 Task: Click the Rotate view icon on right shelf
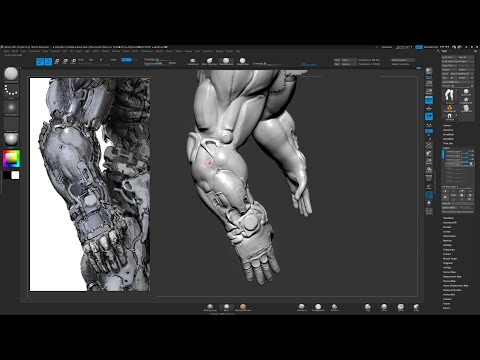(x=429, y=170)
